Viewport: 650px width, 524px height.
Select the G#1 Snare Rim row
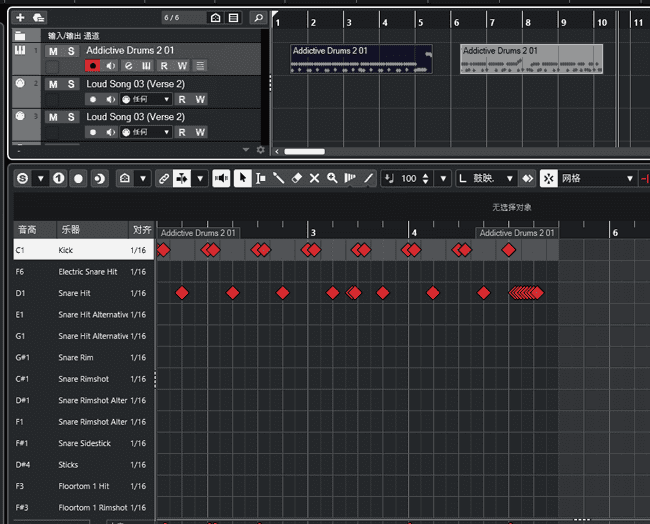click(x=84, y=357)
